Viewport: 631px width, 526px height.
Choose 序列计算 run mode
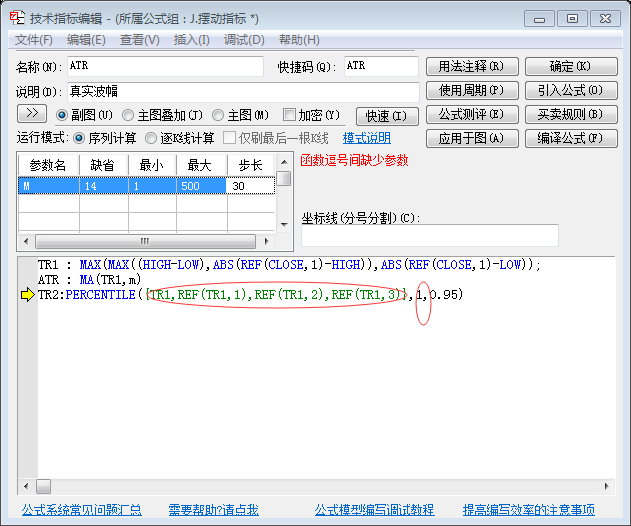[x=79, y=138]
